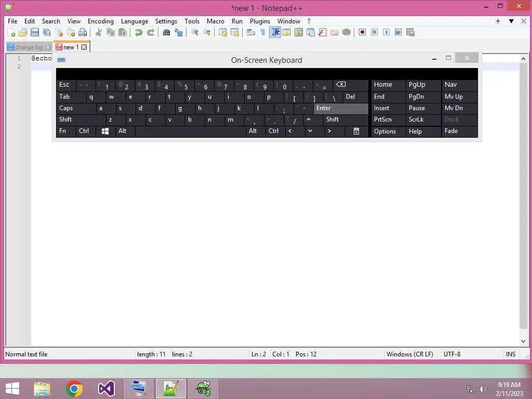
Task: Copy selection toolbar icon
Action: (111, 32)
